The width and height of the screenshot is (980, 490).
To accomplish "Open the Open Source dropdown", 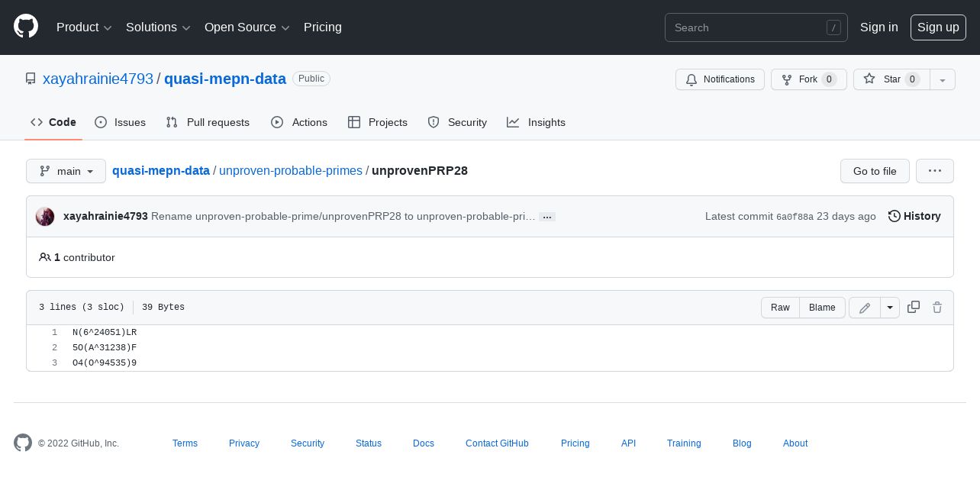I will (247, 27).
